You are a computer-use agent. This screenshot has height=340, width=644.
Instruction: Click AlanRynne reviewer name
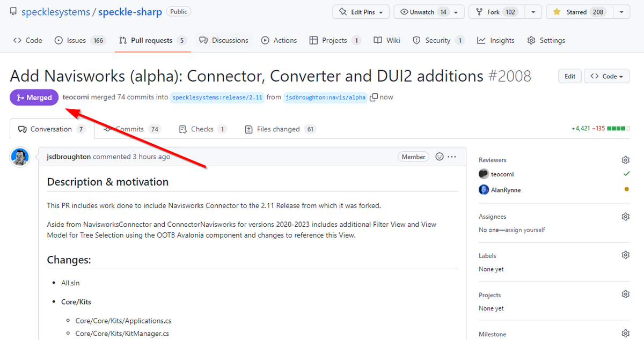(x=506, y=190)
